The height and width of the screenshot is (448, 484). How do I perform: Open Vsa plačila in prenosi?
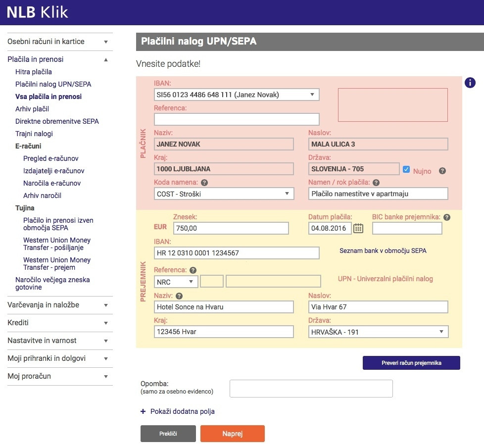[x=48, y=97]
